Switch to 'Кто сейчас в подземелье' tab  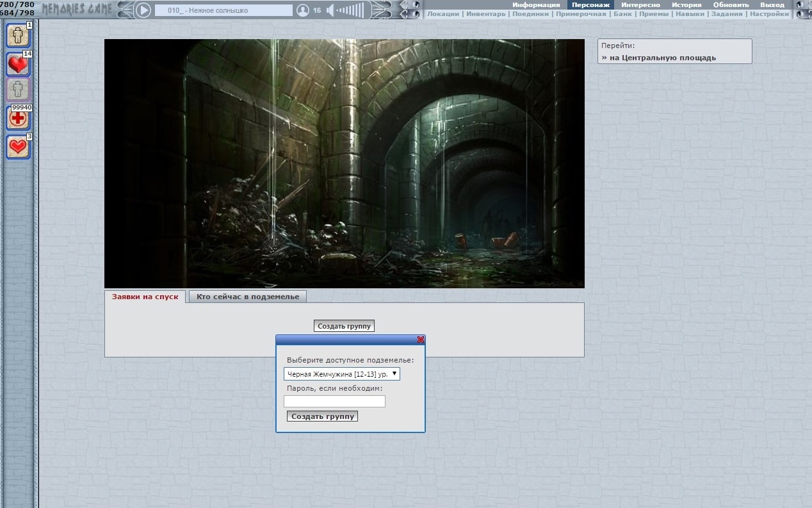[248, 297]
